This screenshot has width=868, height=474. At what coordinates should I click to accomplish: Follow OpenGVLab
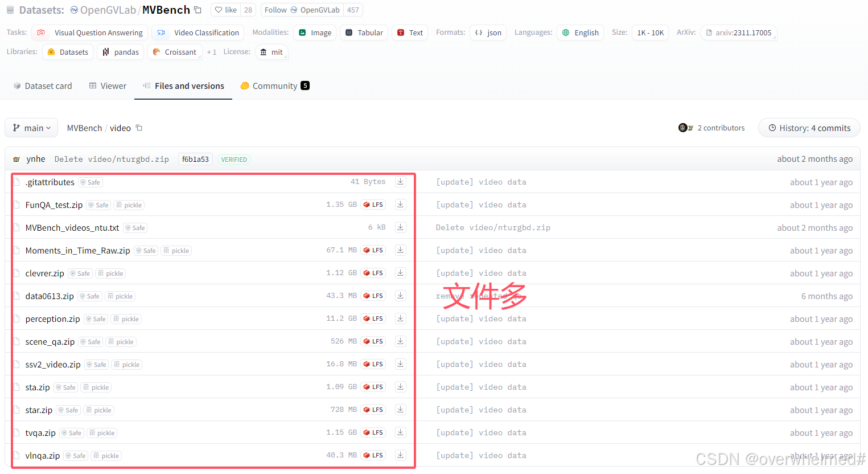tap(302, 10)
